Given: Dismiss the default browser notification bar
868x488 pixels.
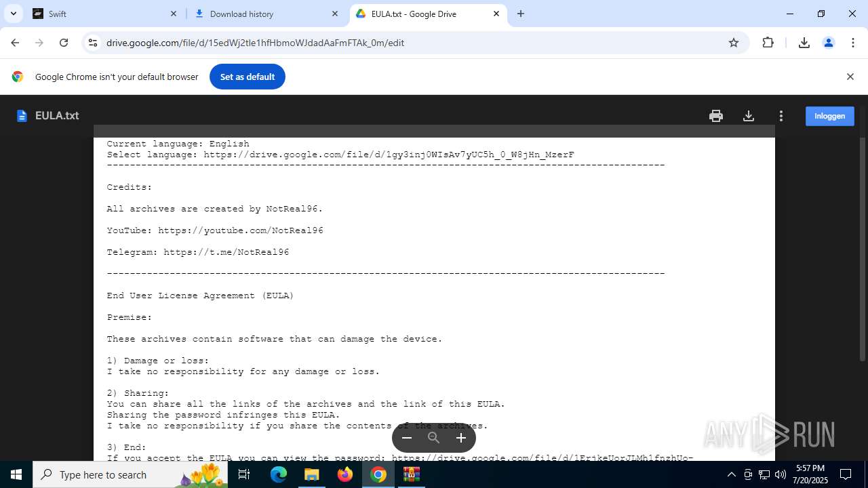Looking at the screenshot, I should pos(850,77).
